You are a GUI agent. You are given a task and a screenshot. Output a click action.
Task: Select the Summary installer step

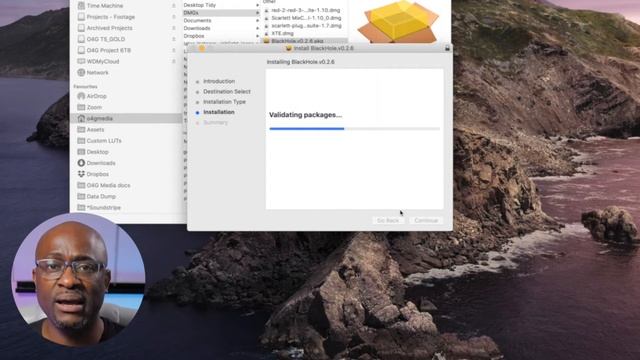pyautogui.click(x=216, y=122)
